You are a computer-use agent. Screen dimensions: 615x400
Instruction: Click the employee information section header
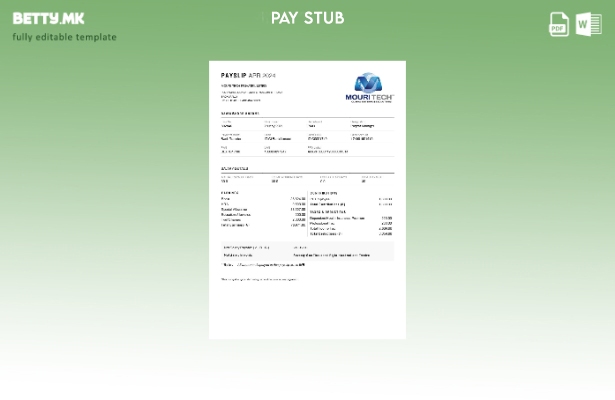click(241, 113)
